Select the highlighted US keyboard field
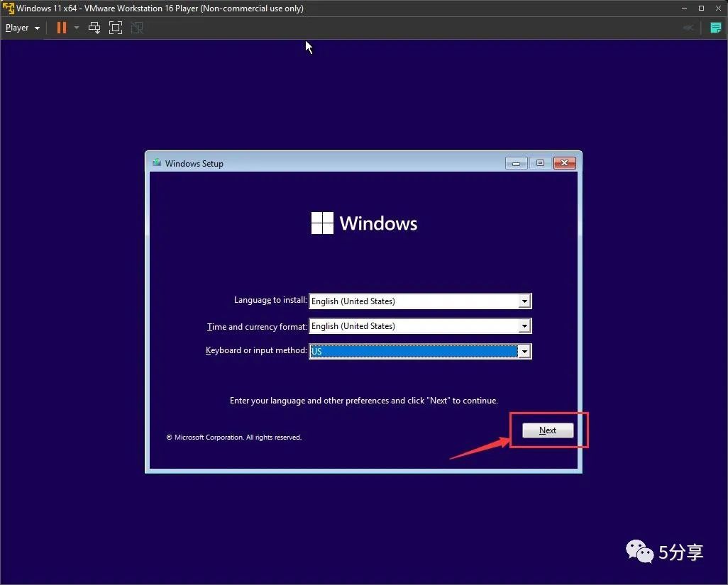The width and height of the screenshot is (728, 585). 414,351
